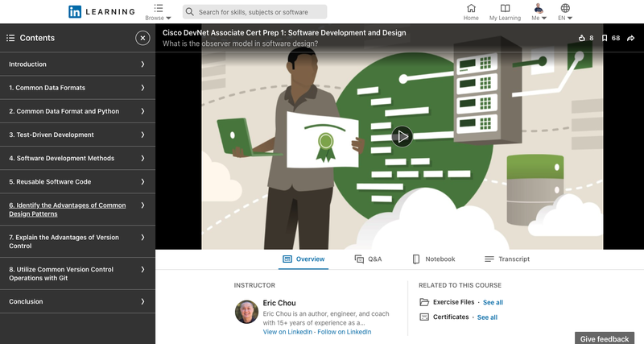
Task: Open the Browse menu
Action: 158,12
